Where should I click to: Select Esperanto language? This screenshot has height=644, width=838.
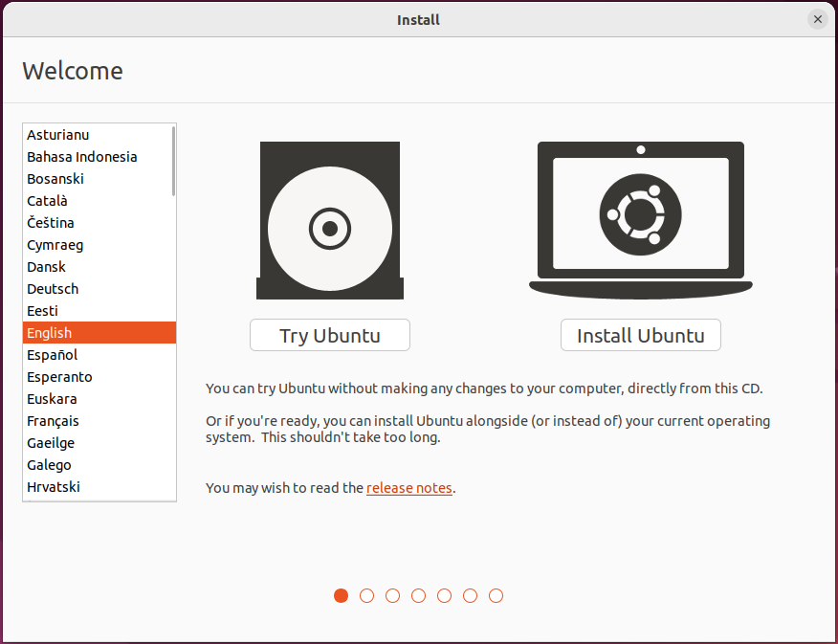[x=99, y=377]
